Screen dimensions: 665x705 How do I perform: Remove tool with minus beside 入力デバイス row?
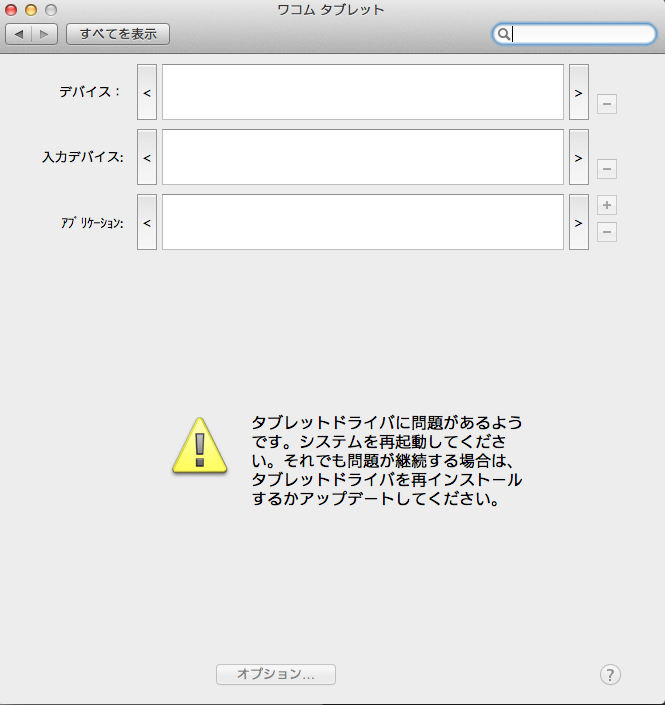coord(607,169)
